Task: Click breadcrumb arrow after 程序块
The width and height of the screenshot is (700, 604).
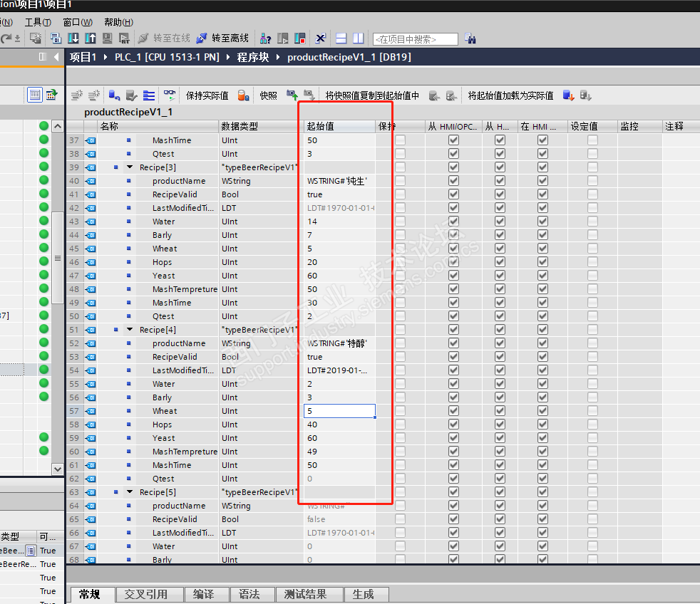Action: coord(278,57)
